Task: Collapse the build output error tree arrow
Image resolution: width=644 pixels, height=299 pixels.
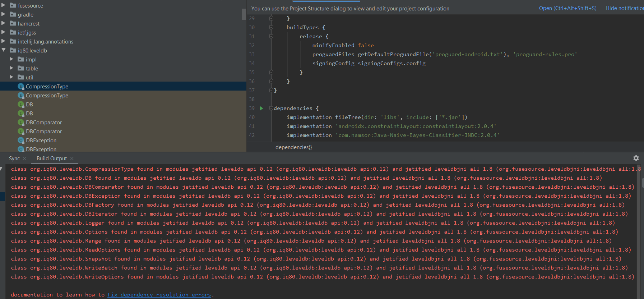Action: point(1,169)
